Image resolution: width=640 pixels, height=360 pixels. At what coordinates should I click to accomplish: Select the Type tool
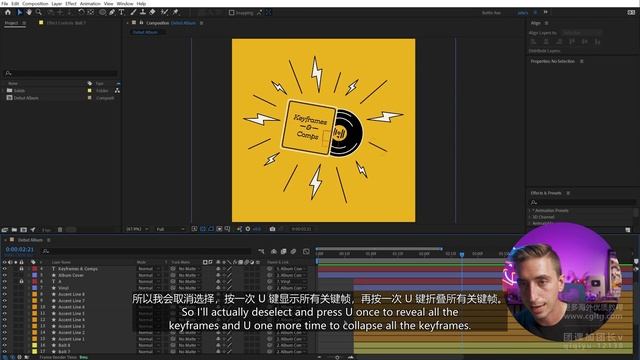(121, 13)
